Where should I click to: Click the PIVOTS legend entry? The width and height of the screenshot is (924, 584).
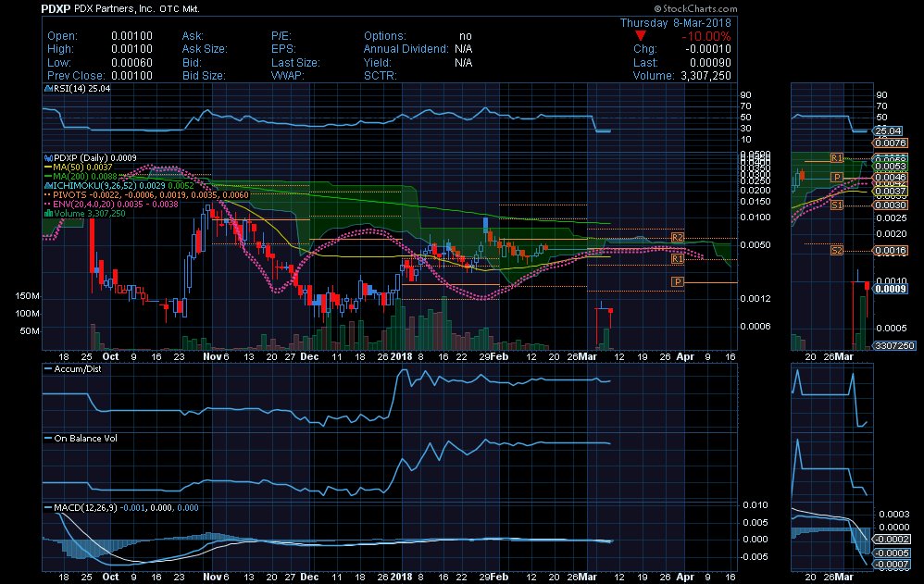click(x=150, y=195)
